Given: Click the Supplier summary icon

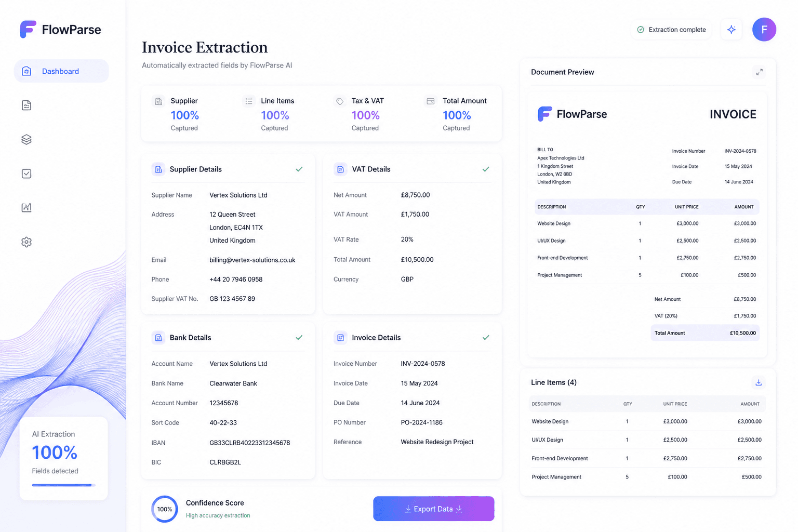Looking at the screenshot, I should (x=158, y=101).
